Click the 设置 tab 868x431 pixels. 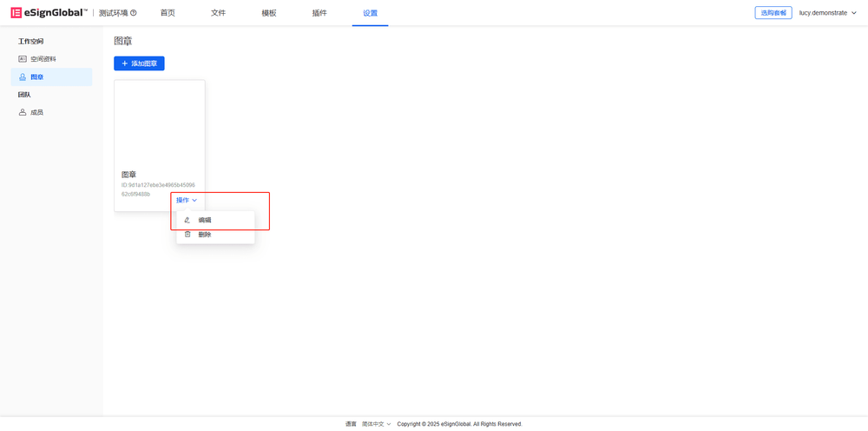click(370, 13)
